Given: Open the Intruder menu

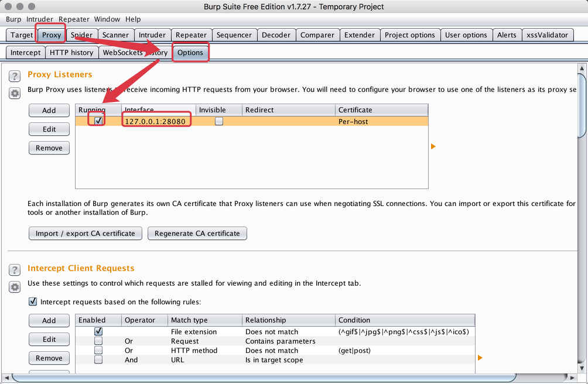Looking at the screenshot, I should (40, 19).
